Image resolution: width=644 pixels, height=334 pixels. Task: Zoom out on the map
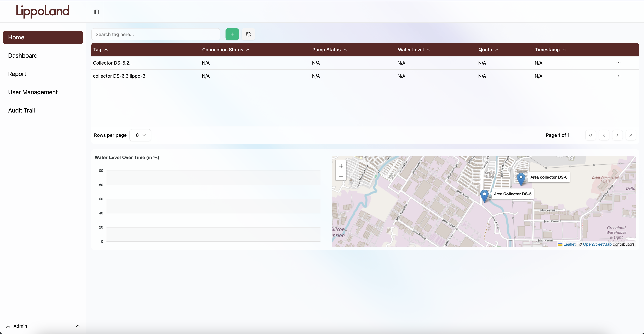pos(341,176)
